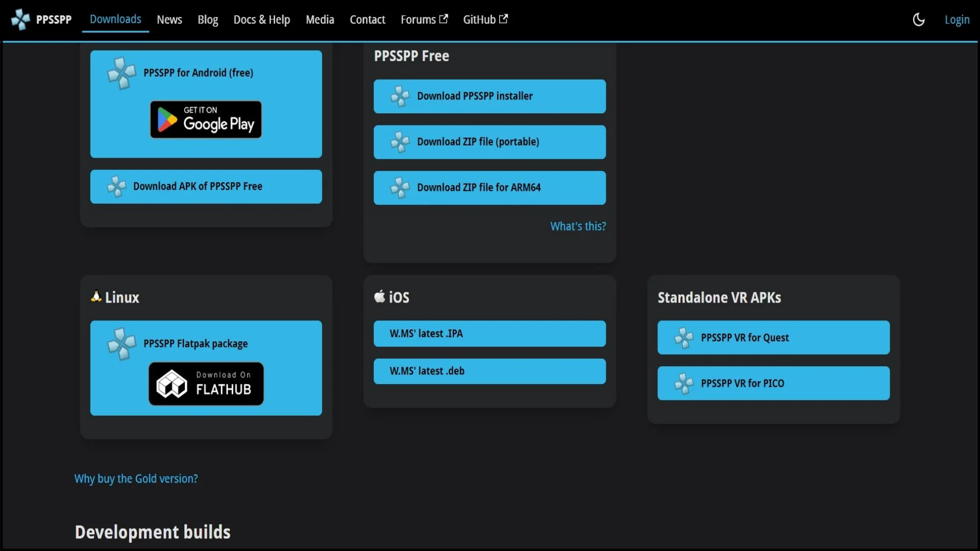
Task: Click PPSSPP for Android (free) text
Action: pos(198,73)
